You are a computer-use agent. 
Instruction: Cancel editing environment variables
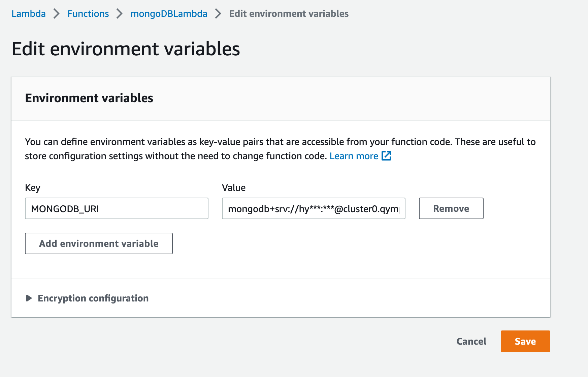point(471,341)
